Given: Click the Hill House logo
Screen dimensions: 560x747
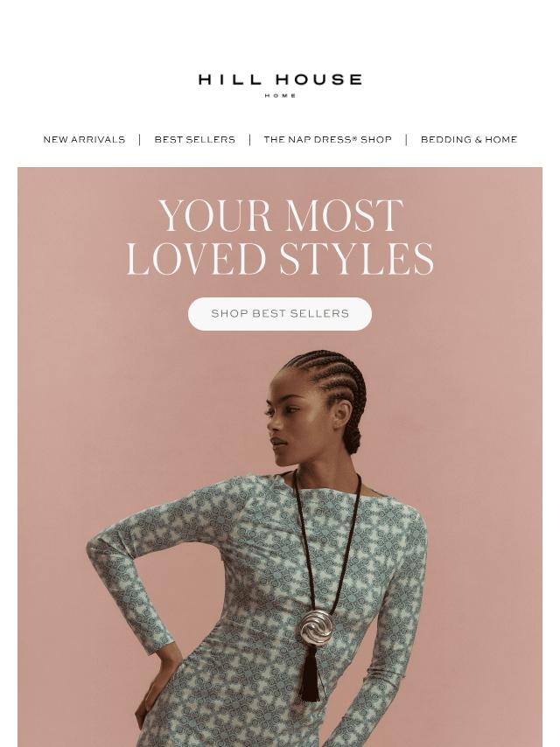Looking at the screenshot, I should [x=280, y=85].
